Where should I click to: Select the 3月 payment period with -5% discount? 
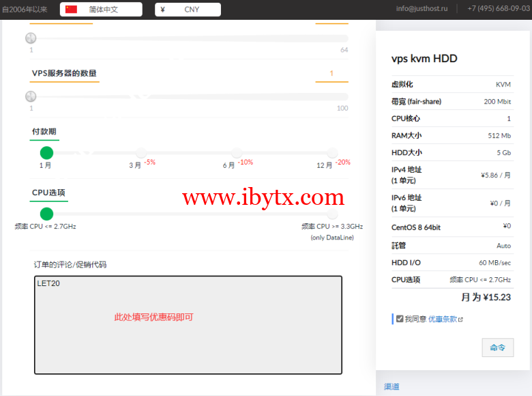point(141,153)
